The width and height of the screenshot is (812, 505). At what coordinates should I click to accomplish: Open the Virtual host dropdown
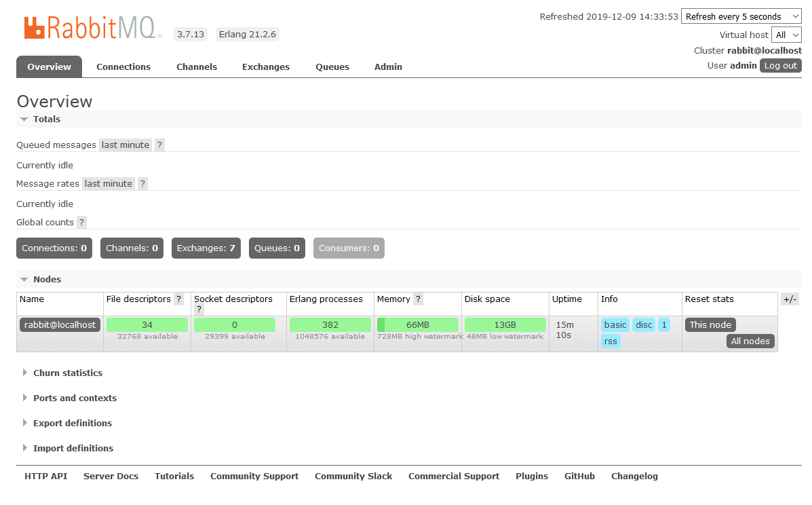tap(786, 35)
